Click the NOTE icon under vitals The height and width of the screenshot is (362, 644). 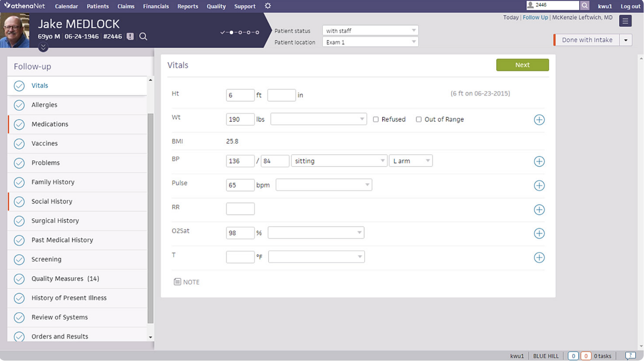(x=177, y=282)
